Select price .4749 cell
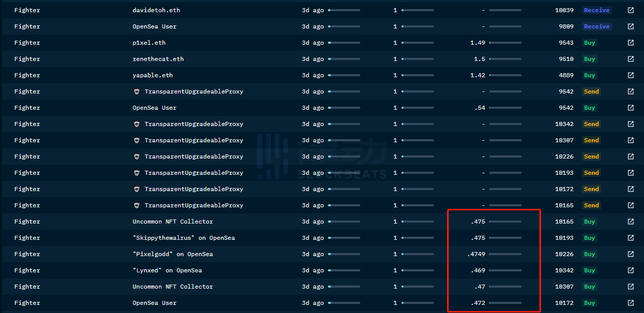644x313 pixels. [x=476, y=254]
